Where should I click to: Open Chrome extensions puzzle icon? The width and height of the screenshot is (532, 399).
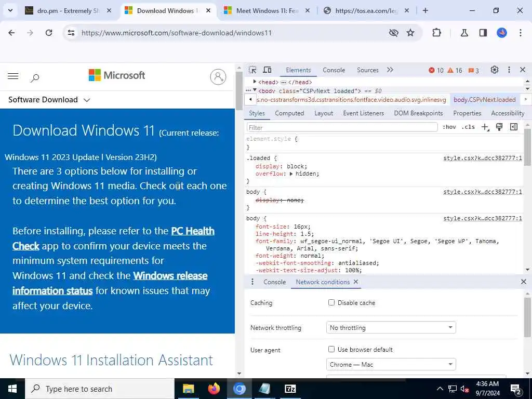point(436,33)
